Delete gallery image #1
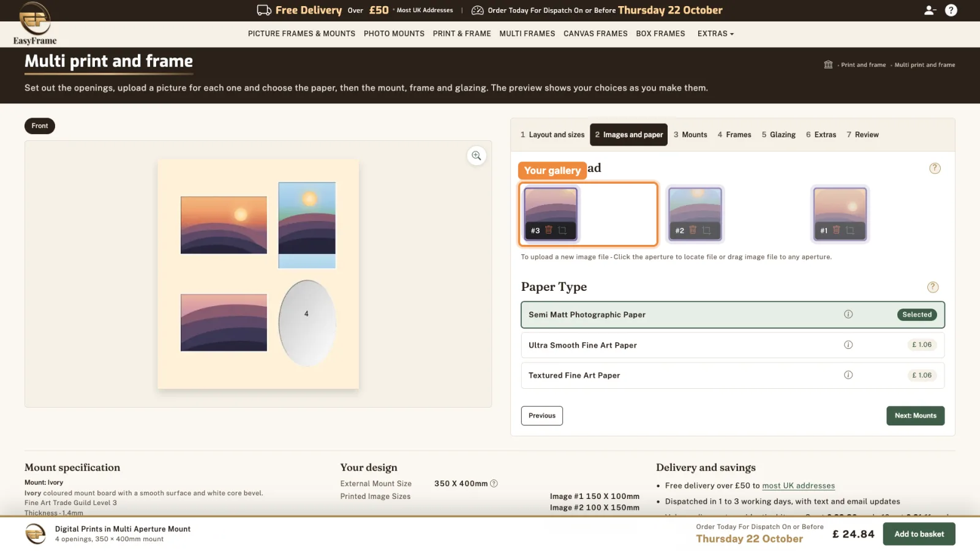 pyautogui.click(x=836, y=230)
